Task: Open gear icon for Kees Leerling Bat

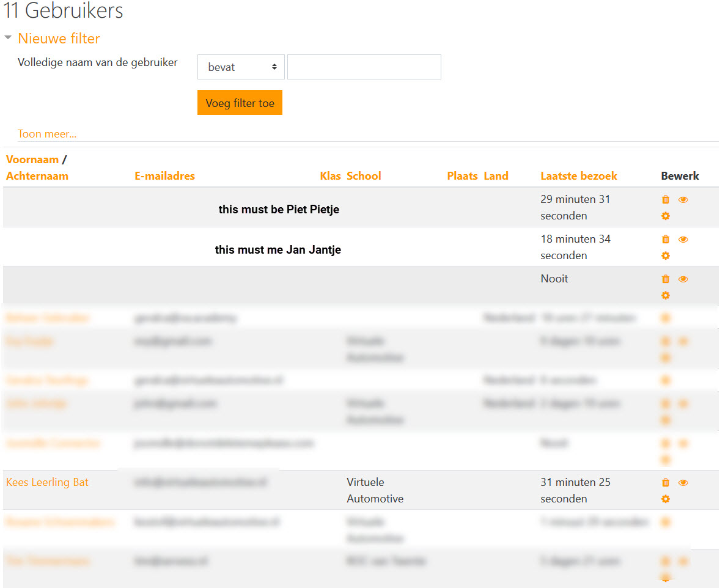Action: tap(666, 499)
